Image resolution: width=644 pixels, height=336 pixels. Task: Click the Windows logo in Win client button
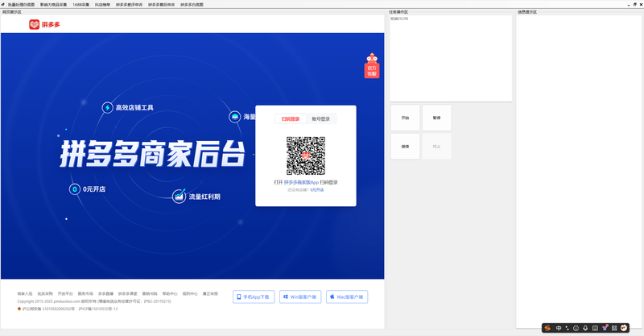click(286, 297)
